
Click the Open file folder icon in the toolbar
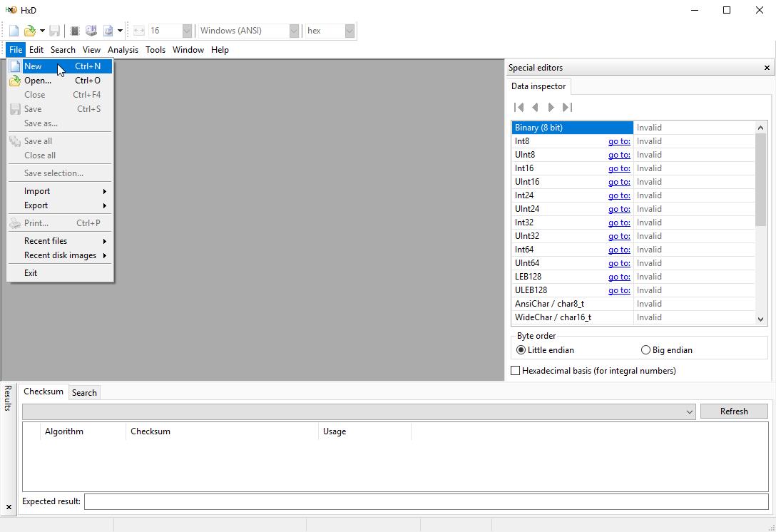coord(29,31)
